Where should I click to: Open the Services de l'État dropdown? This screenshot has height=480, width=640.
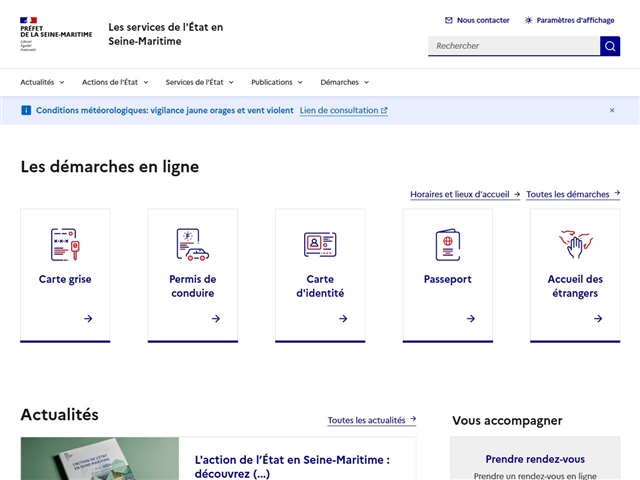coord(200,82)
